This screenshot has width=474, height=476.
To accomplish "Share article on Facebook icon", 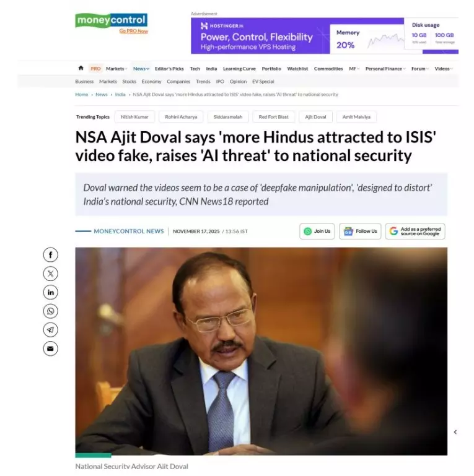I will pos(50,254).
